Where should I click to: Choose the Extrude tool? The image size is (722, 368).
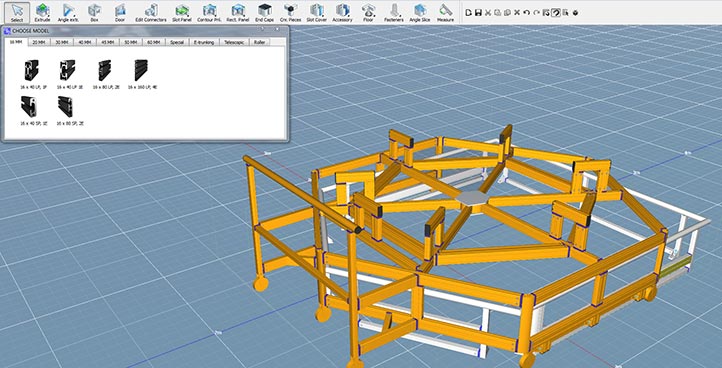point(42,12)
